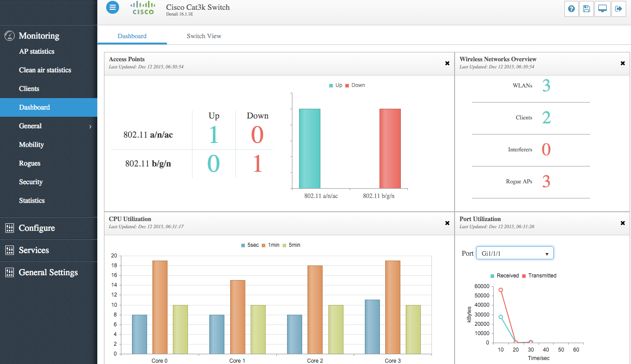The height and width of the screenshot is (364, 631).
Task: Go to Clients in the sidebar
Action: (x=48, y=89)
